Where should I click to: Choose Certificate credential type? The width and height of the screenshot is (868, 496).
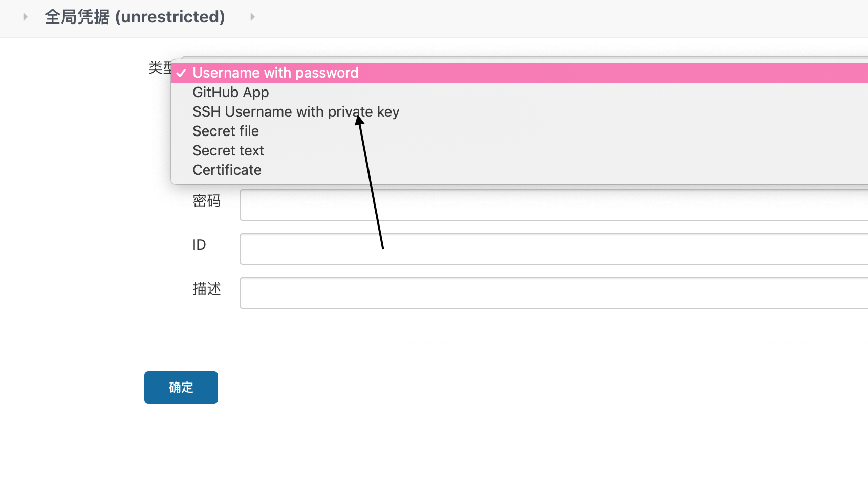(x=227, y=170)
